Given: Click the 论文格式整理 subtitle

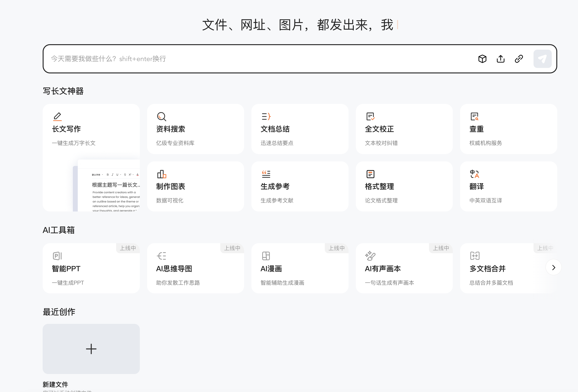Looking at the screenshot, I should click(x=381, y=200).
